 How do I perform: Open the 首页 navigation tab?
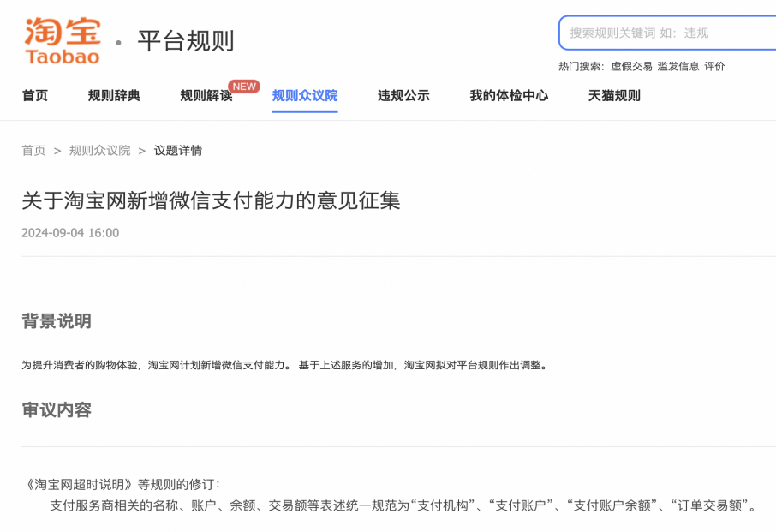[35, 95]
